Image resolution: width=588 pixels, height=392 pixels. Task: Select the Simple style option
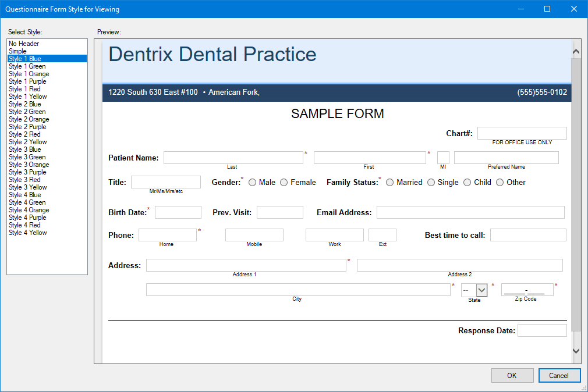(x=17, y=51)
